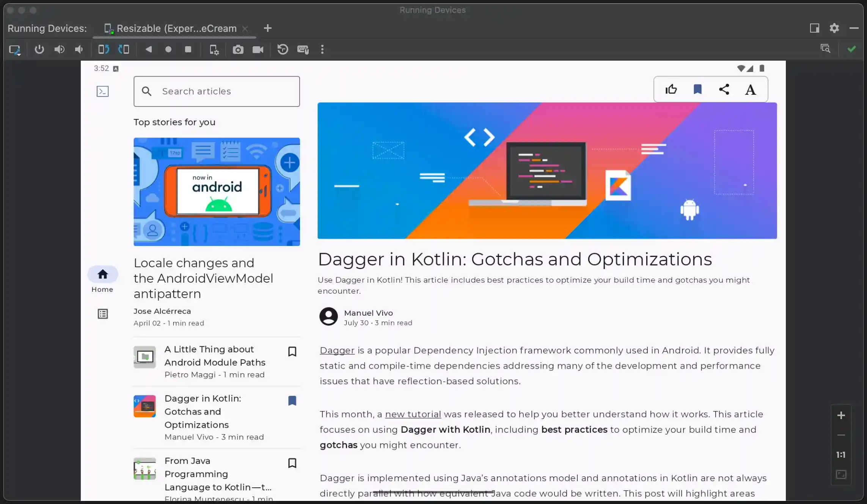The width and height of the screenshot is (867, 504).
Task: Start screen recording with video camera icon
Action: [x=258, y=50]
